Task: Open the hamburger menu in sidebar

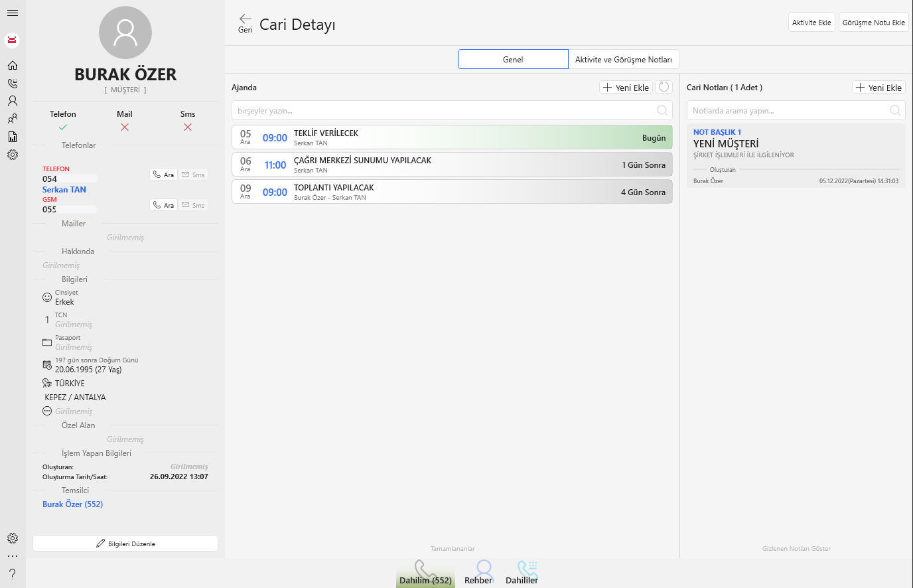Action: pyautogui.click(x=13, y=13)
